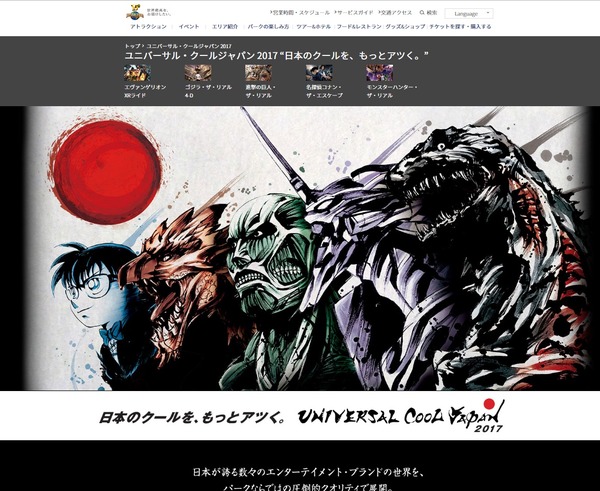
Task: Open ゴジラ・ザ・リアル 4-D thumbnail
Action: 198,73
